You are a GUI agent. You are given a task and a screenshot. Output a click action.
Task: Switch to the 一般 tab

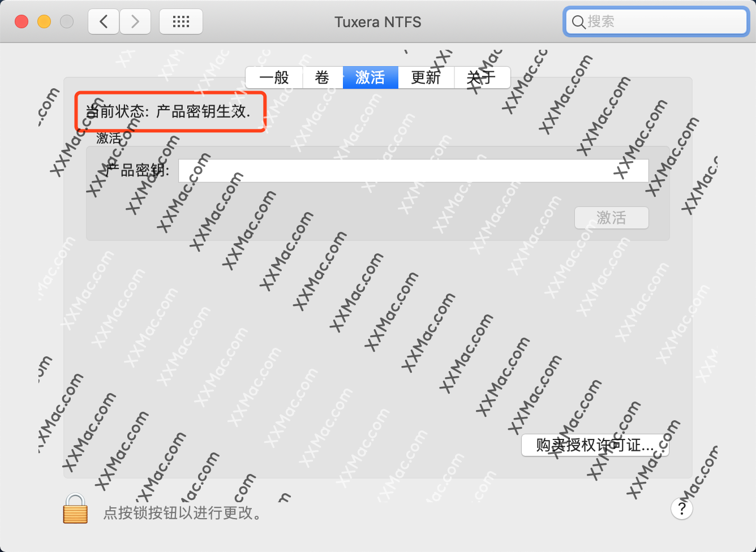point(274,77)
